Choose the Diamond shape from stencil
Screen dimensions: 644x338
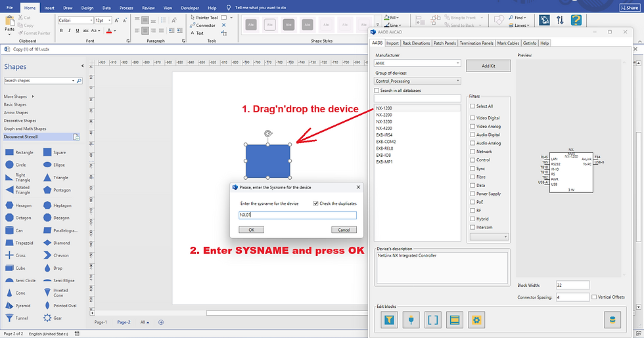pyautogui.click(x=57, y=243)
